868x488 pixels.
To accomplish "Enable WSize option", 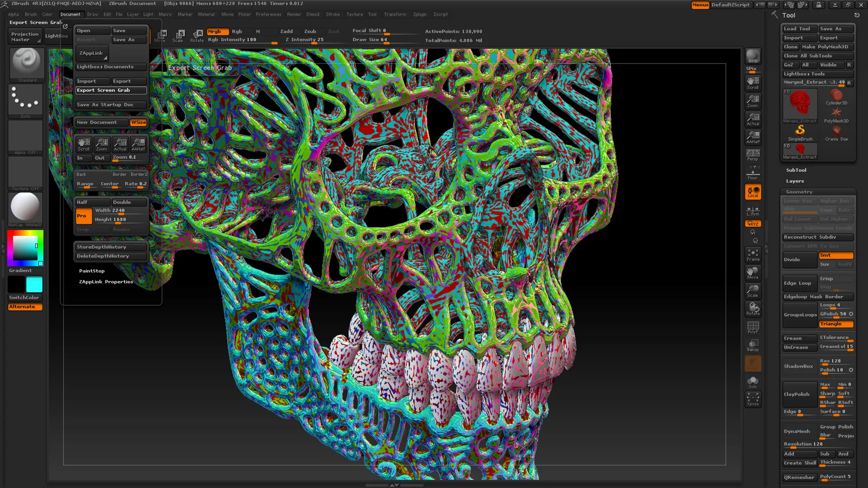I will 138,122.
